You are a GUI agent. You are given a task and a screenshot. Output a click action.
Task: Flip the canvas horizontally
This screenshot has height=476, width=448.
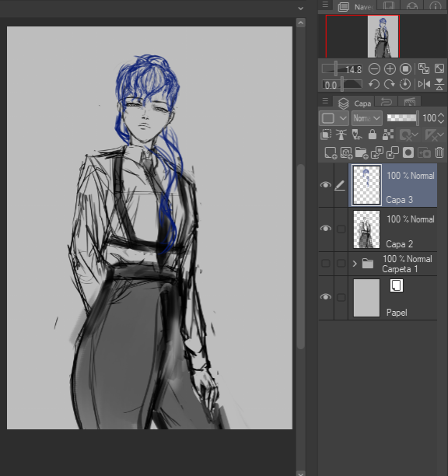click(x=424, y=84)
